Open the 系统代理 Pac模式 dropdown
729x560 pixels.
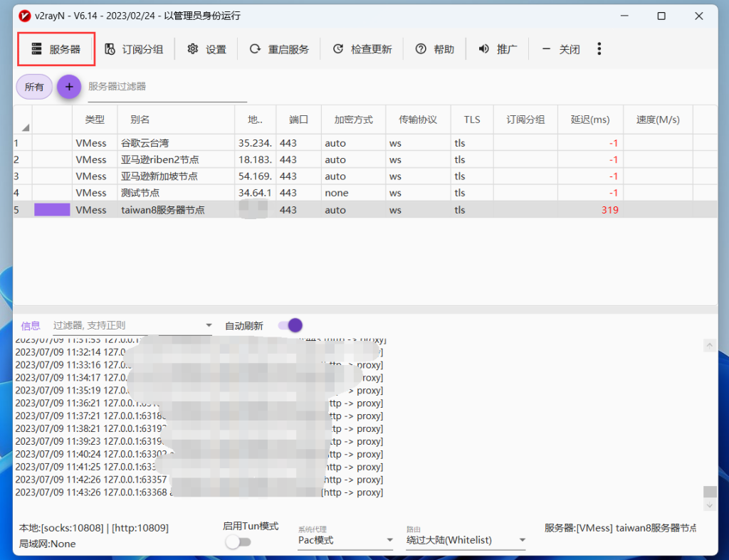pyautogui.click(x=345, y=540)
